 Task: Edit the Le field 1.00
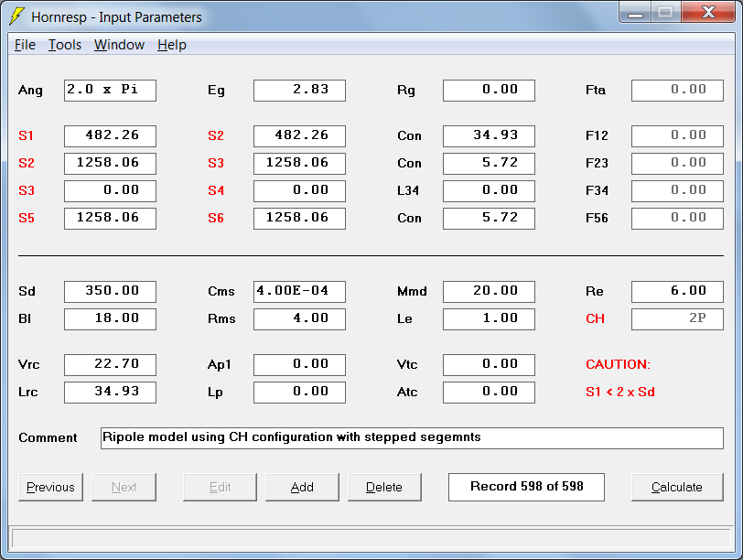pyautogui.click(x=489, y=319)
